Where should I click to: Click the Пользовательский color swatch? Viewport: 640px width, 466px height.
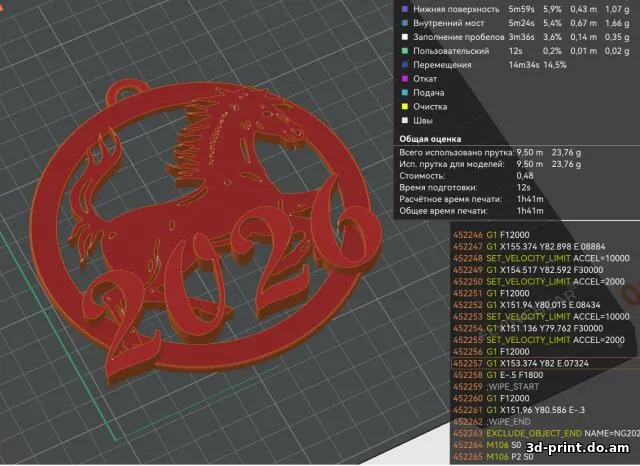click(405, 51)
